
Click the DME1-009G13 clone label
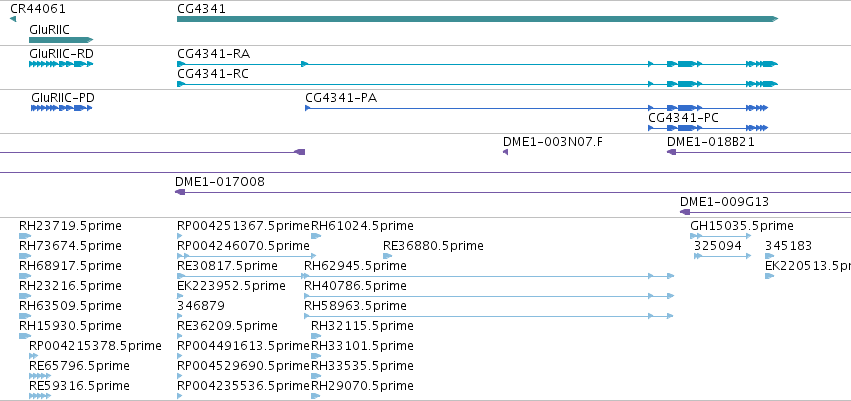click(724, 202)
